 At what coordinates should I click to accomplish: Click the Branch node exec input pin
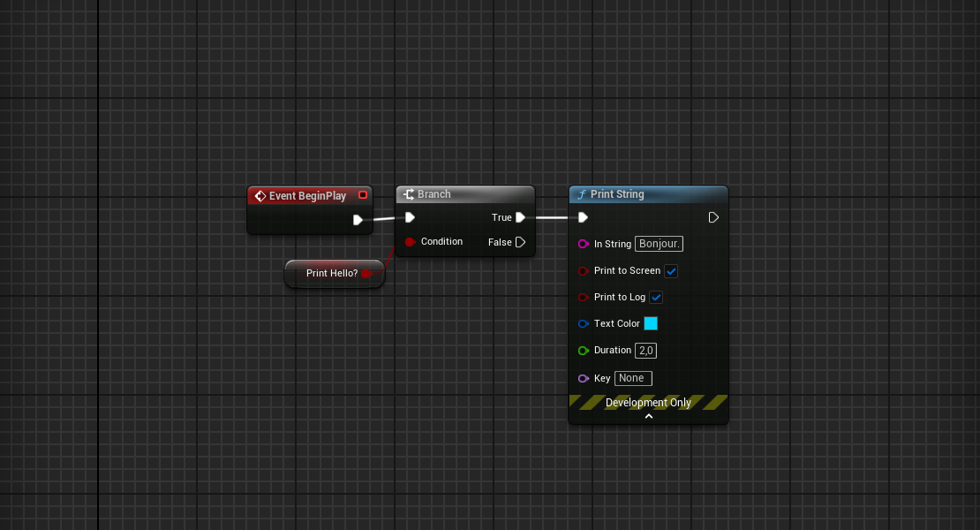point(410,217)
